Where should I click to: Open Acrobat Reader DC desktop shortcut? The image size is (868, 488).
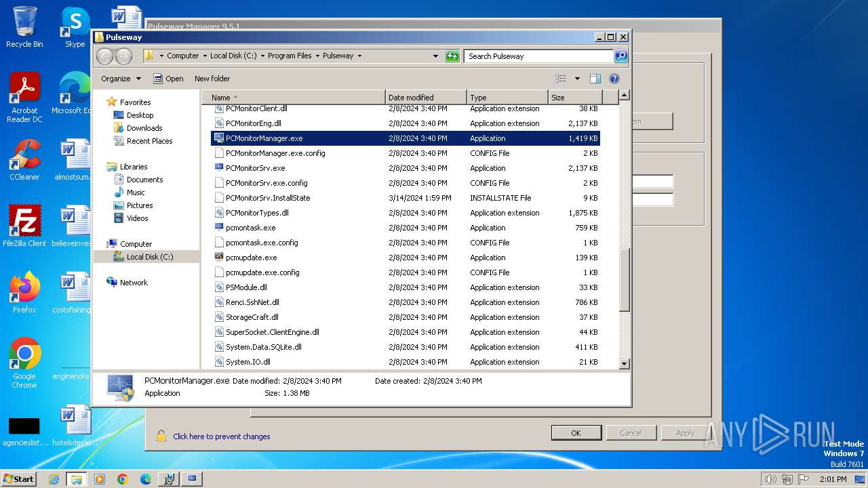tap(24, 98)
